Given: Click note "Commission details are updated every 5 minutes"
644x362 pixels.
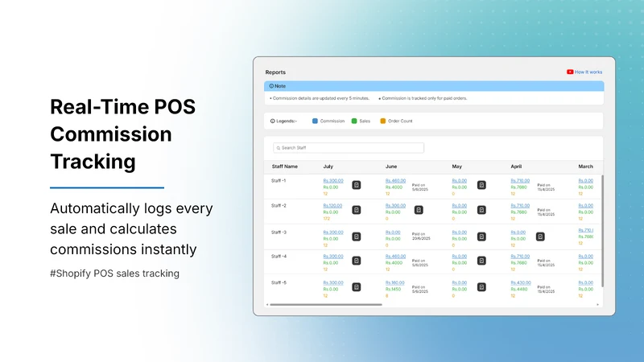Looking at the screenshot, I should coord(320,98).
